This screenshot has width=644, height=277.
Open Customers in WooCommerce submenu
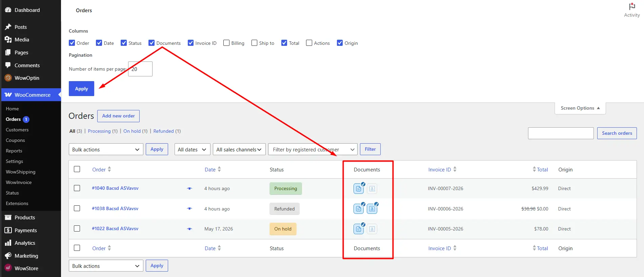[x=17, y=130]
